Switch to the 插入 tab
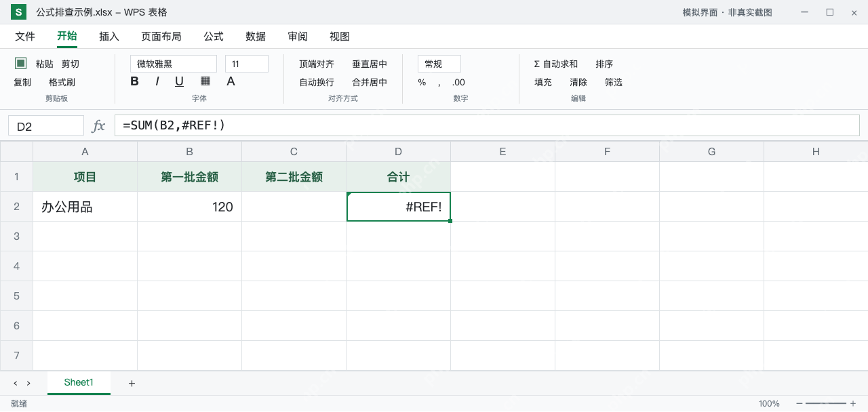The image size is (868, 412). pos(109,37)
